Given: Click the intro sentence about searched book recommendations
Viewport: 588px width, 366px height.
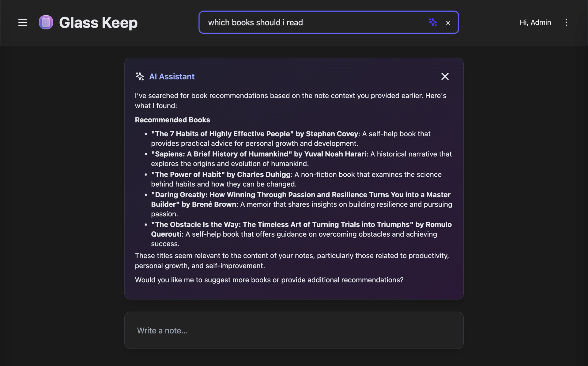Looking at the screenshot, I should (291, 101).
